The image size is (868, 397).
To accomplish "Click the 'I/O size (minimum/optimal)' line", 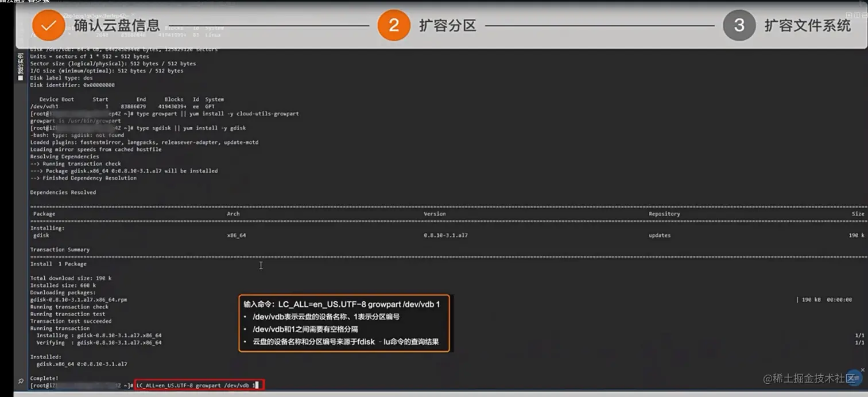I will (106, 71).
